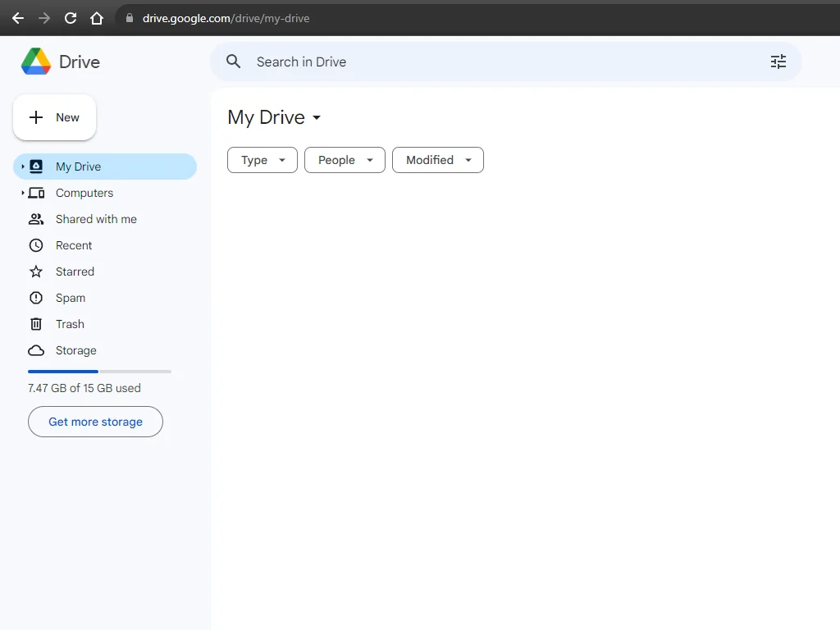
Task: Open advanced search options slider icon
Action: (x=778, y=62)
